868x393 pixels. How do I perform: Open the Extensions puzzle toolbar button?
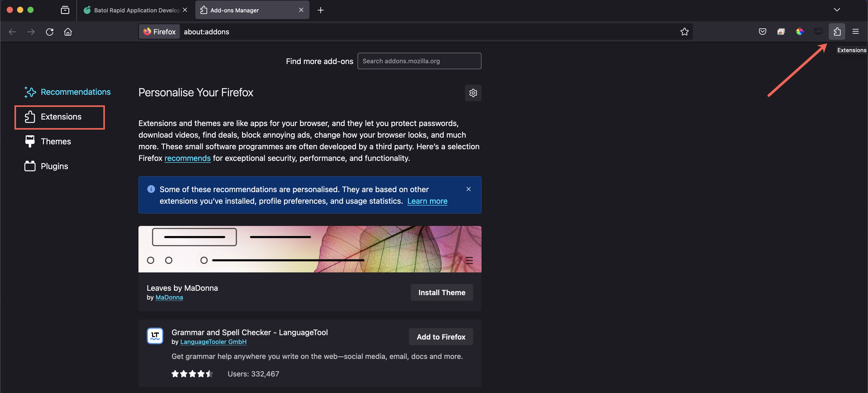click(x=837, y=32)
